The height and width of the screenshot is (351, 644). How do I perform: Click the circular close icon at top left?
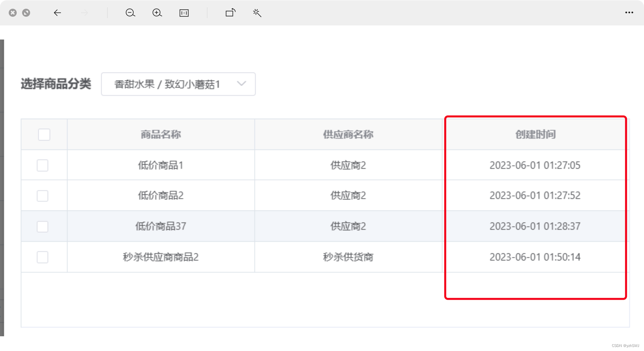[13, 13]
